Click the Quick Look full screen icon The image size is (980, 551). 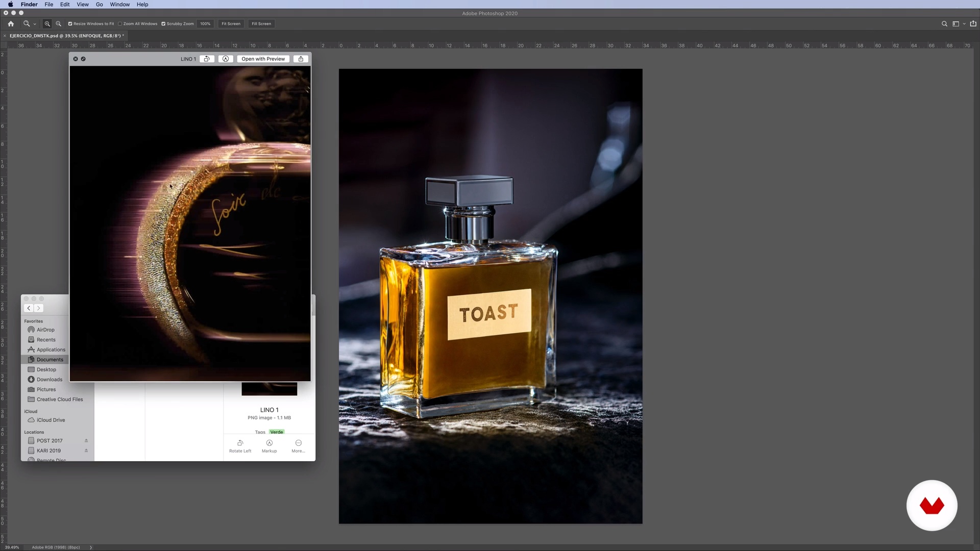[x=83, y=59]
